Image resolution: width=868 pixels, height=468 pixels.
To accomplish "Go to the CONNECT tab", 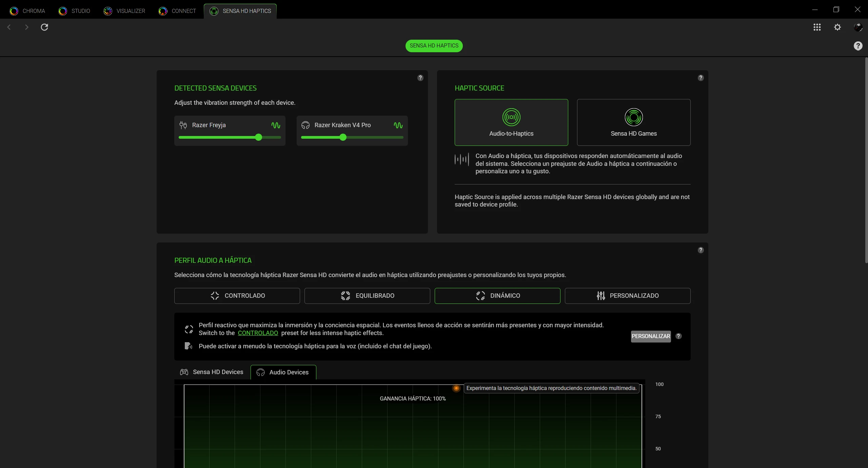I will [177, 11].
